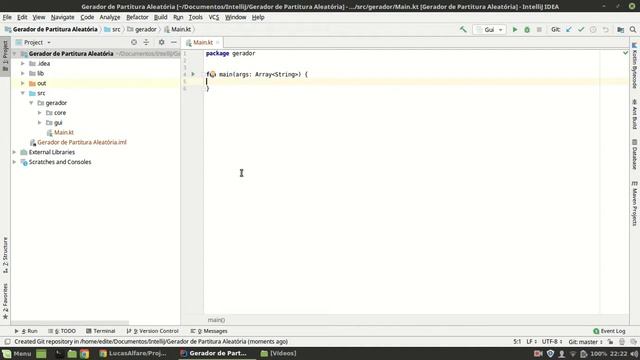Select Main.kt in the project tree

click(x=64, y=132)
